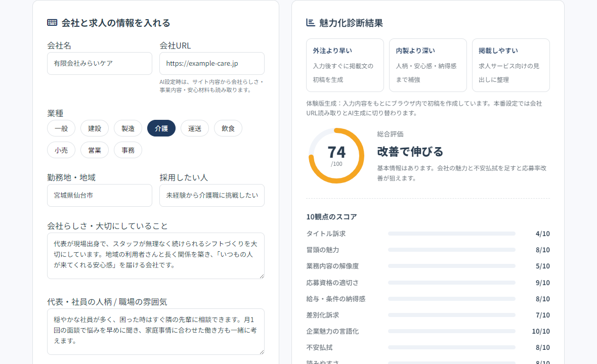This screenshot has width=597, height=364.
Task: Select the 営業 industry chip
Action: (x=95, y=150)
